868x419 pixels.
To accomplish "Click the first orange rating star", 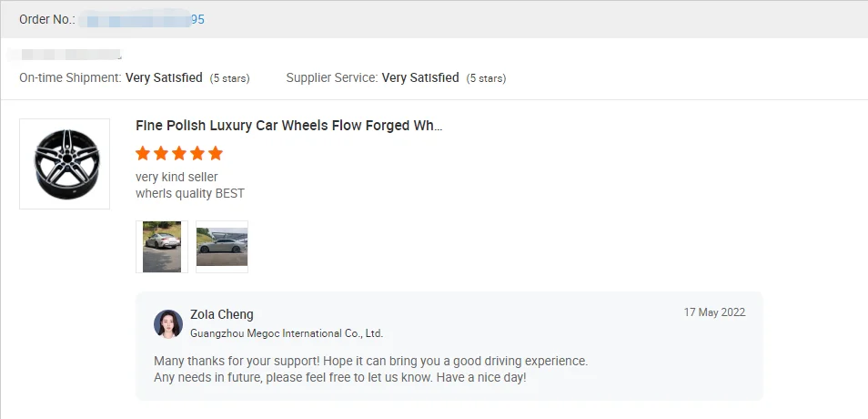I will 143,153.
